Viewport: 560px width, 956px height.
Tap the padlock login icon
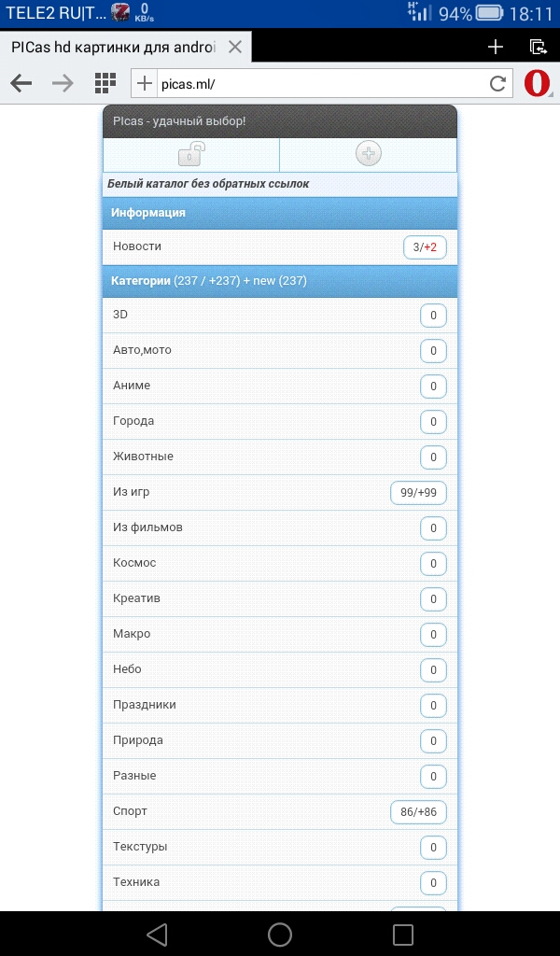(191, 154)
